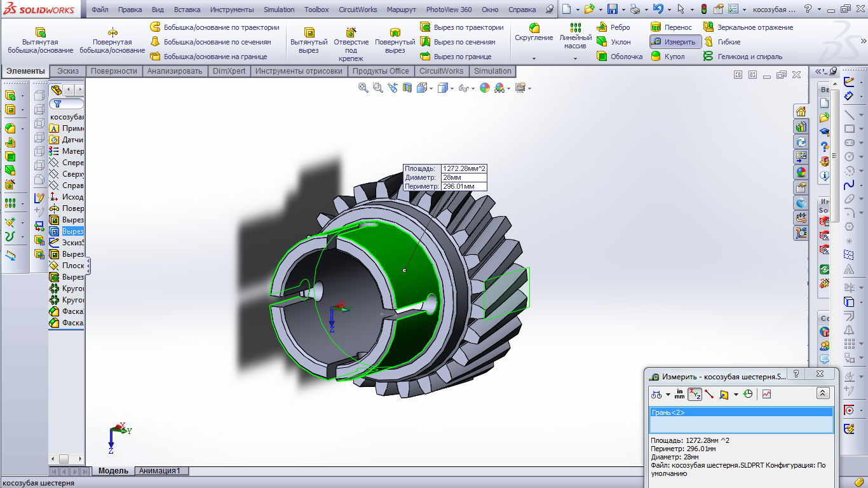Collapse the Measure dialog with double-chevron button
This screenshot has width=868, height=488.
click(x=823, y=394)
